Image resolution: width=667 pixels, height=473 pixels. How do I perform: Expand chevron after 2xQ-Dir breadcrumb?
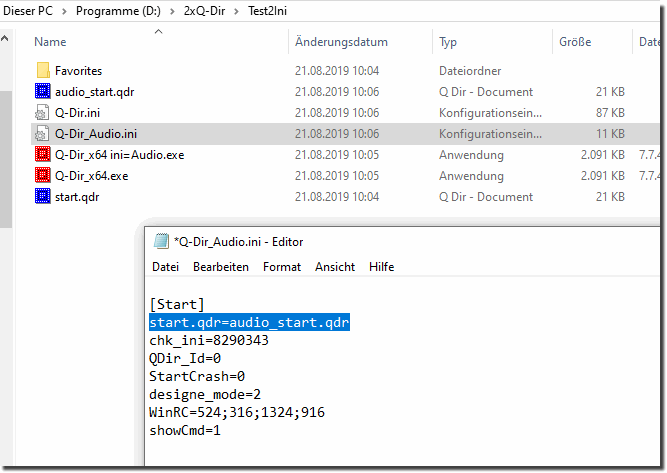tap(237, 11)
